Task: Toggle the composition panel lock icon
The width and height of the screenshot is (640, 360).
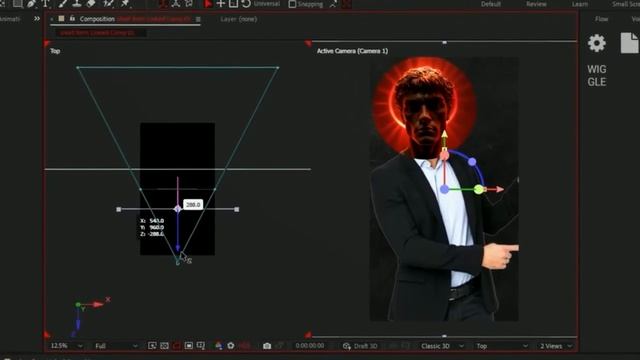Action: click(x=72, y=19)
